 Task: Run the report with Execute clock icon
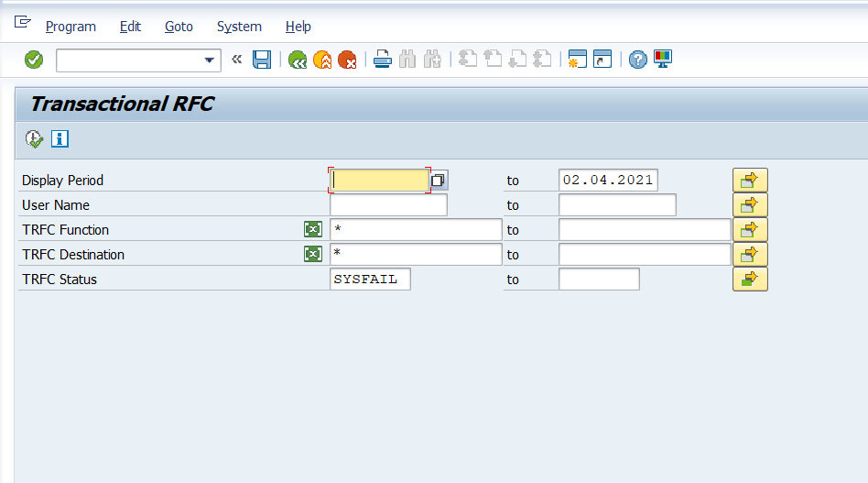click(x=34, y=139)
